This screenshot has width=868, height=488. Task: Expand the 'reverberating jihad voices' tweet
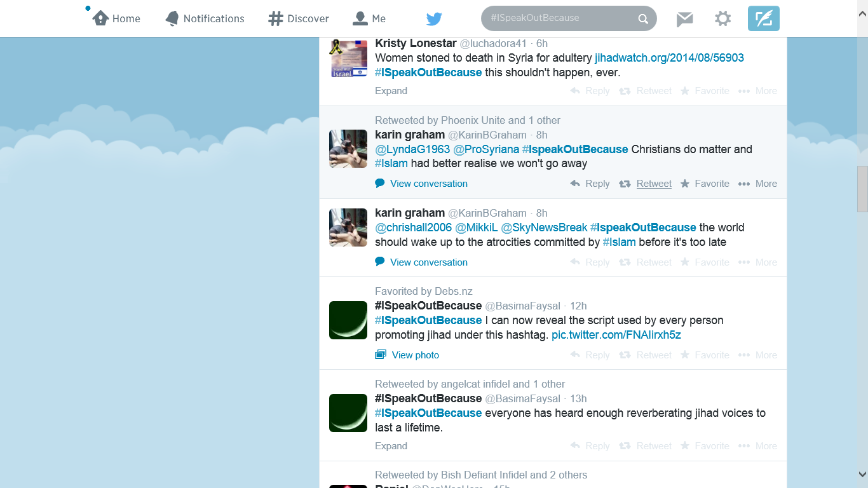coord(391,446)
